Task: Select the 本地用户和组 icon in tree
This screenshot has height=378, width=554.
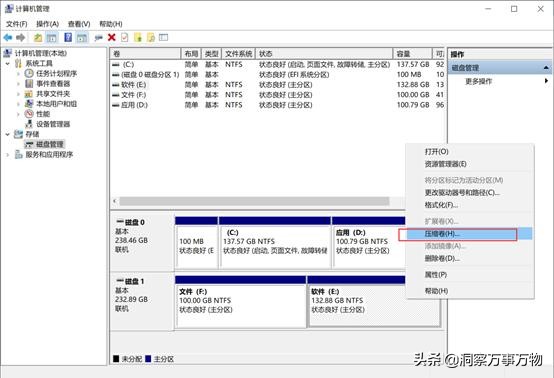Action: click(x=29, y=104)
